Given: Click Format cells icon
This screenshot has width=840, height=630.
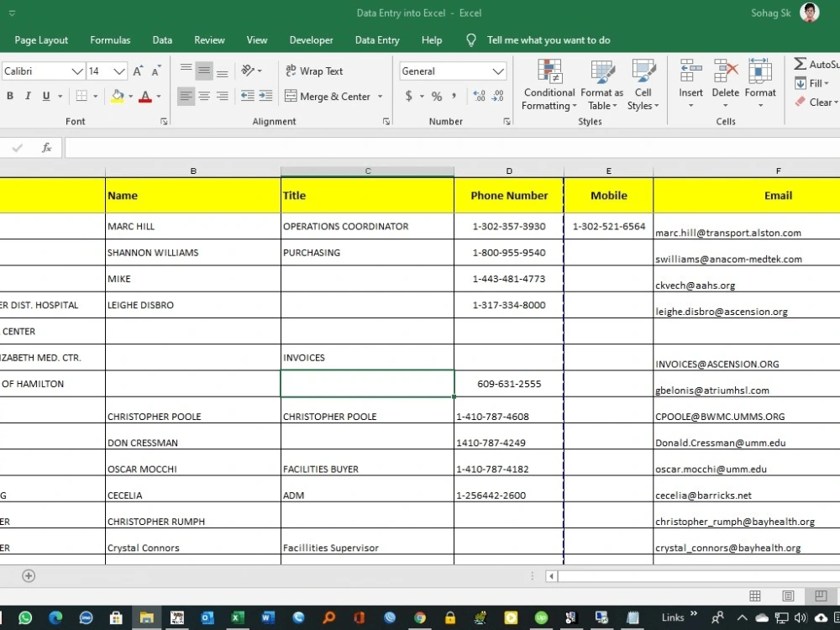Looking at the screenshot, I should pyautogui.click(x=760, y=71).
